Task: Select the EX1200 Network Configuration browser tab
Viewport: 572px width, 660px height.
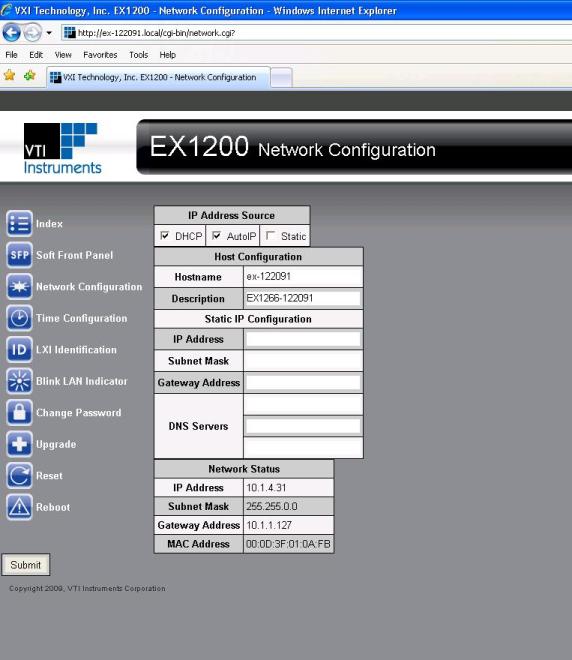Action: (x=158, y=77)
